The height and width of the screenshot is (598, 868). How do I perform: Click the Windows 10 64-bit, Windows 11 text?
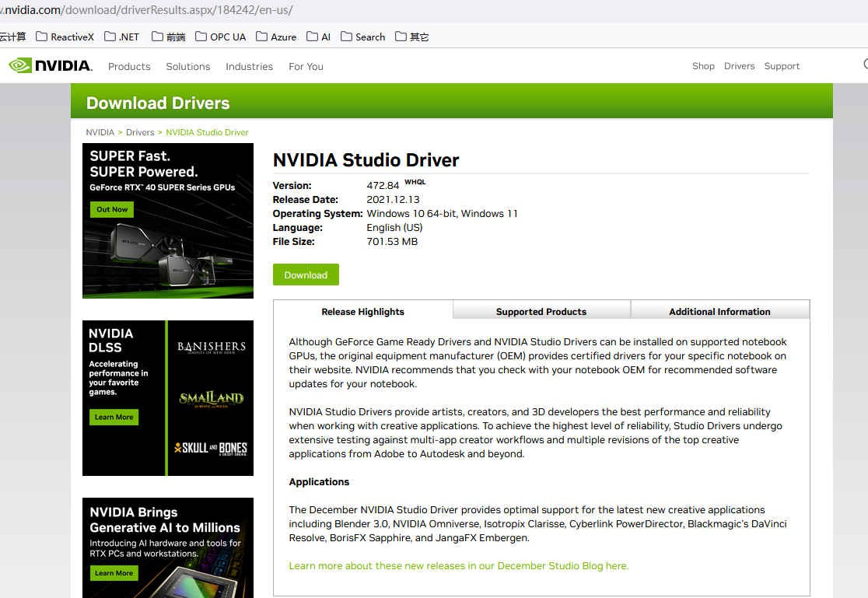[x=442, y=214]
